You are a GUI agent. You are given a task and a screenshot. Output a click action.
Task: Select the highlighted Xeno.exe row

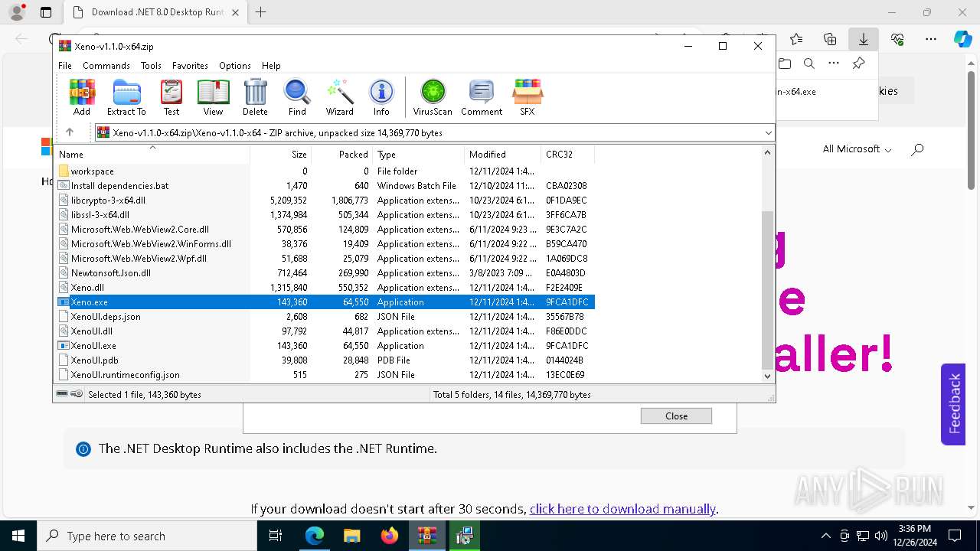click(x=325, y=302)
